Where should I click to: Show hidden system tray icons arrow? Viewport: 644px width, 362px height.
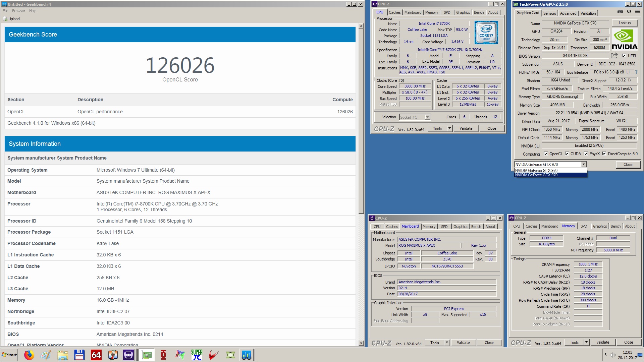[x=605, y=355]
